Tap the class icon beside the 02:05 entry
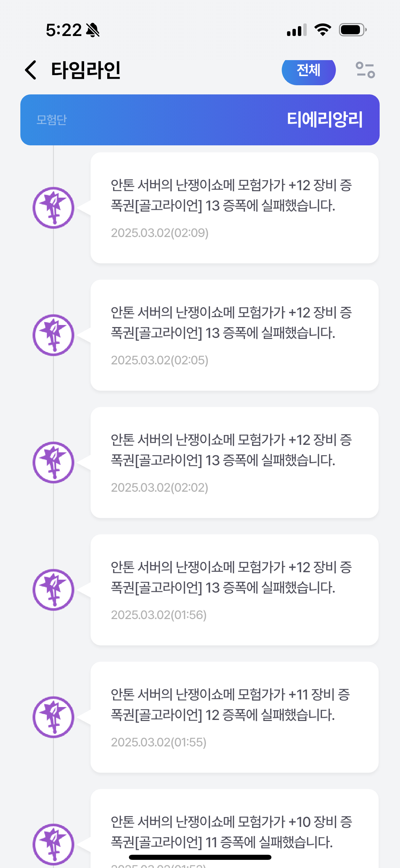The width and height of the screenshot is (400, 868). pyautogui.click(x=53, y=335)
